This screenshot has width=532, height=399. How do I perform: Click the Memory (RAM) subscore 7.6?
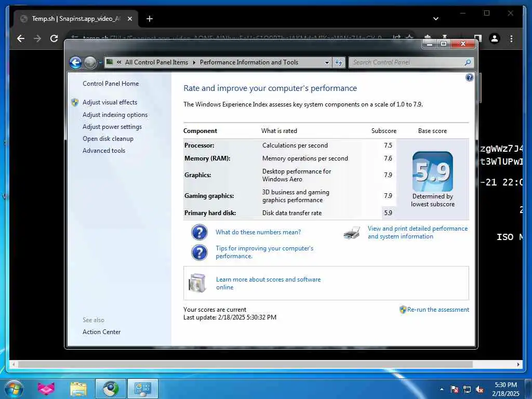pyautogui.click(x=388, y=158)
